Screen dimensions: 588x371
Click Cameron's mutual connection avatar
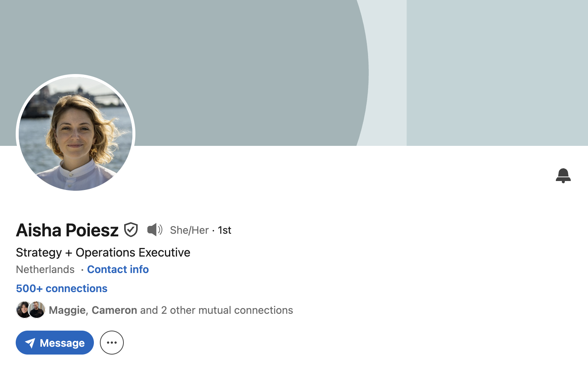pyautogui.click(x=37, y=310)
